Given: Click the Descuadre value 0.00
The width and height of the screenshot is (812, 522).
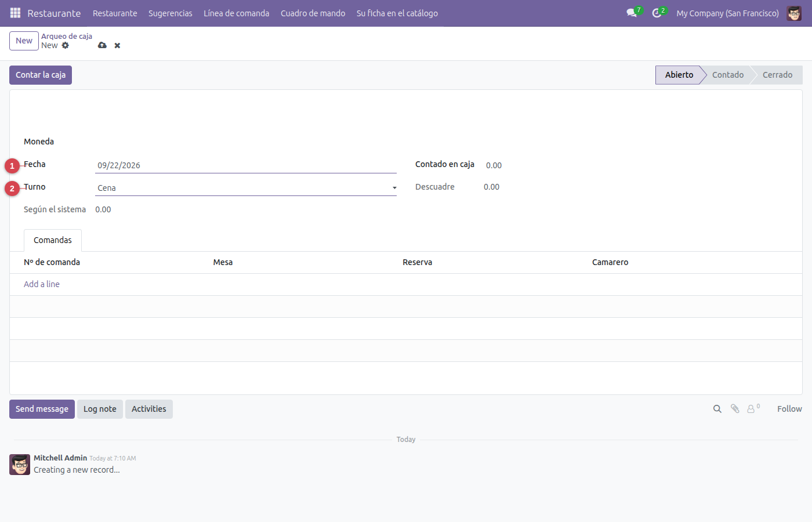Looking at the screenshot, I should pyautogui.click(x=491, y=187).
